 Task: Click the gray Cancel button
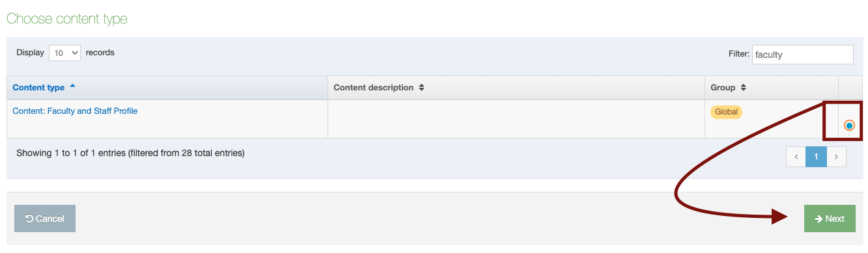coord(45,219)
